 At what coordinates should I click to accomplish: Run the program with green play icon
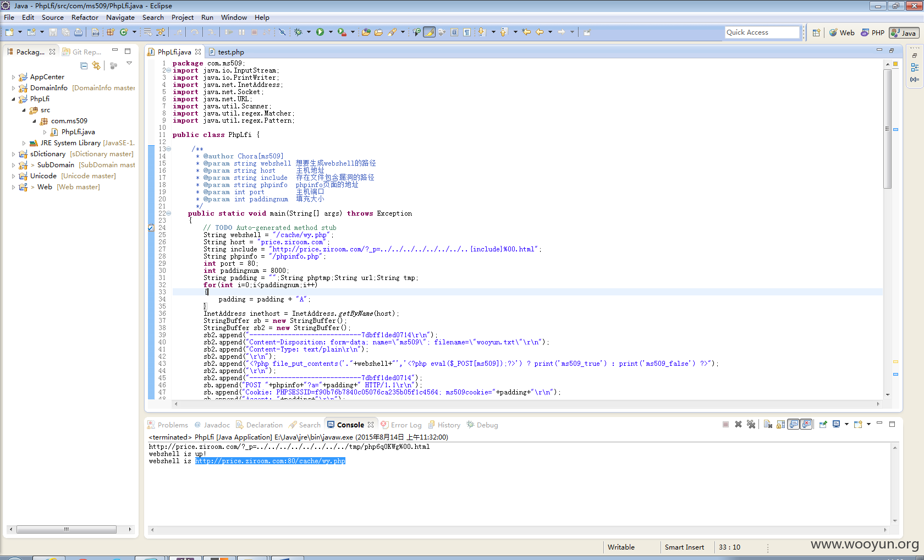[320, 32]
